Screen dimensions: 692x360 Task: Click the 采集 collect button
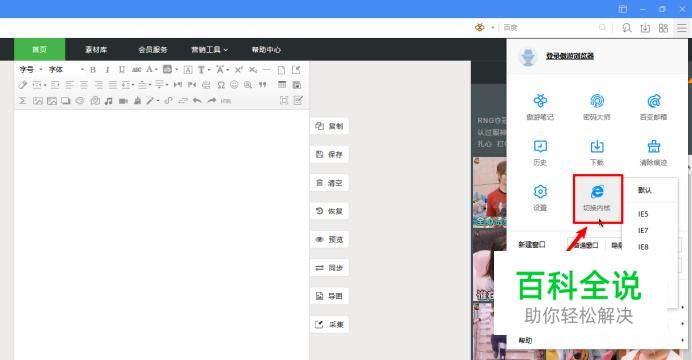pos(329,324)
